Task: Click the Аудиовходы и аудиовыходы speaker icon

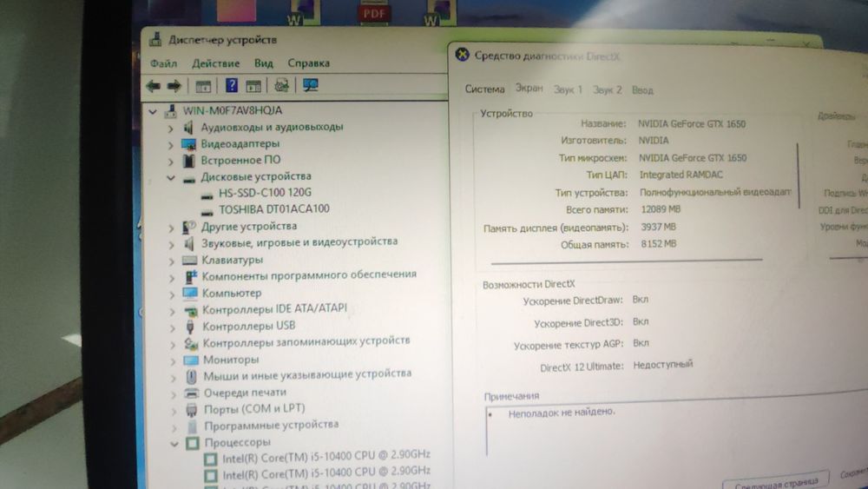Action: (188, 128)
